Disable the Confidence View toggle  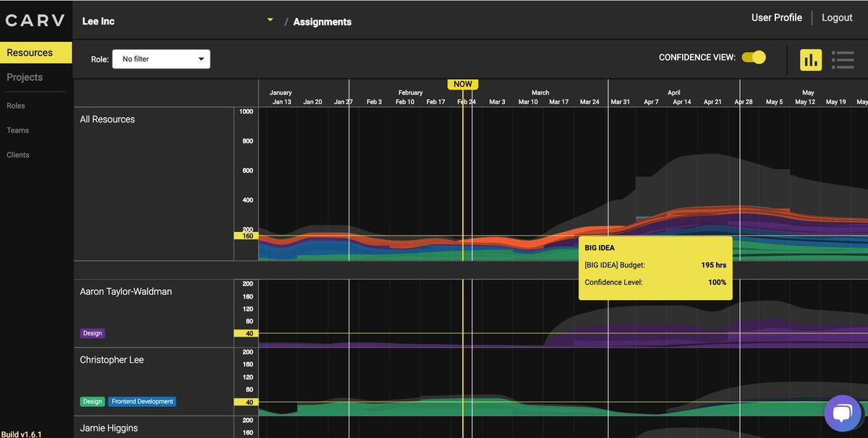click(x=754, y=56)
